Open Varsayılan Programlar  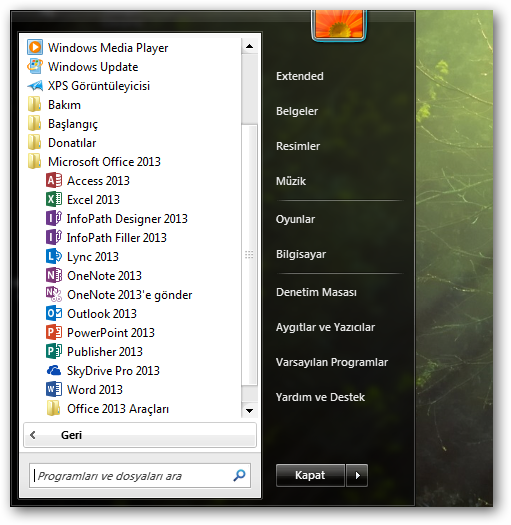coord(332,362)
